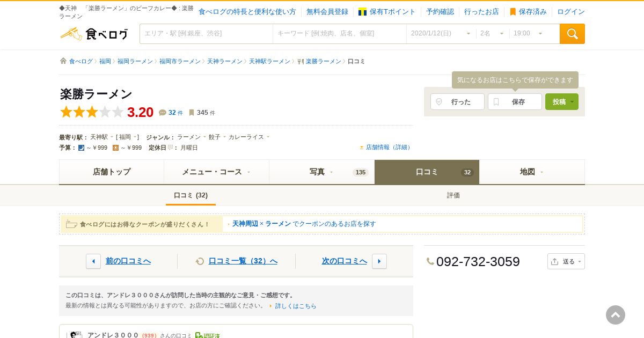This screenshot has width=644, height=338.
Task: Expand the カレーライス genre arrow
Action: click(268, 137)
